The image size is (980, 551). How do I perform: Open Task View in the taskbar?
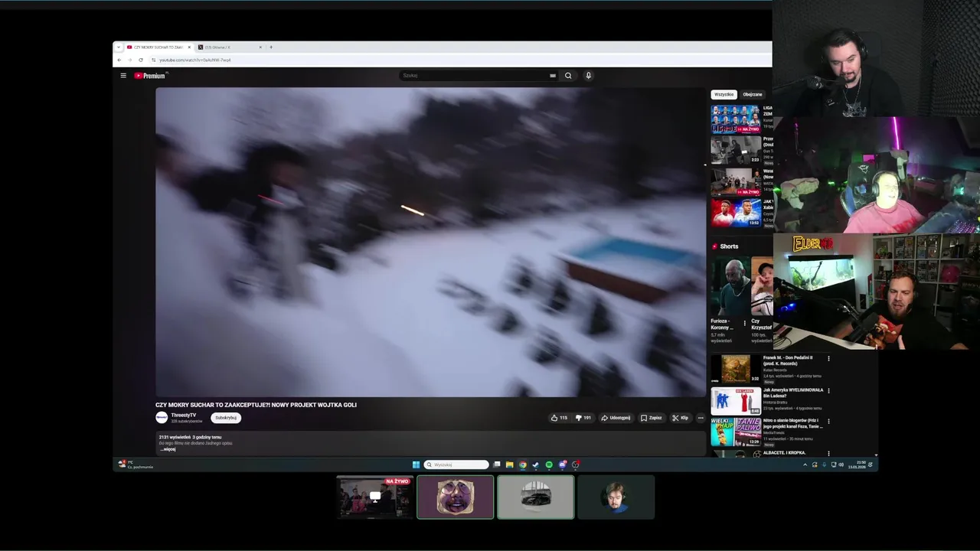pos(496,465)
